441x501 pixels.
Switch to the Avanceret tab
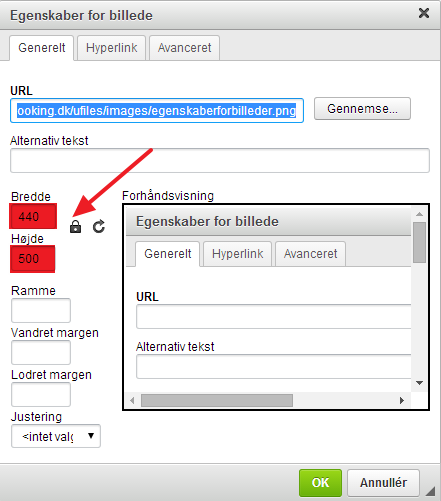[x=184, y=48]
